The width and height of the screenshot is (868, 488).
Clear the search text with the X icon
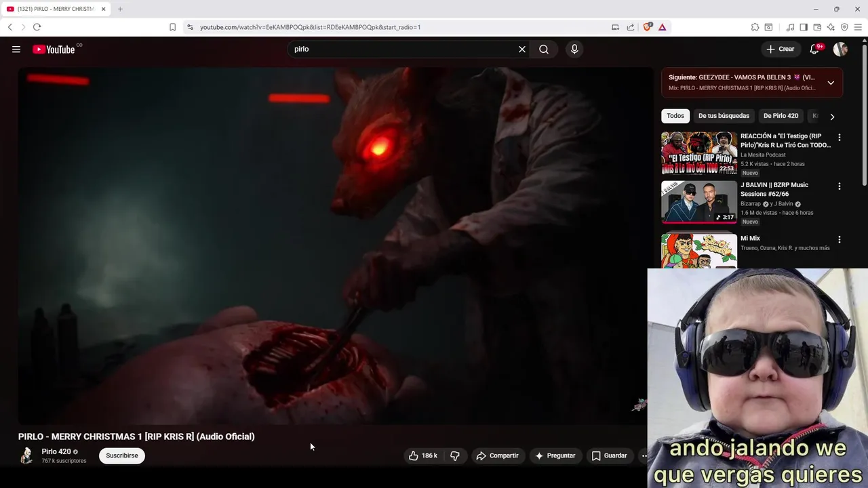point(522,49)
